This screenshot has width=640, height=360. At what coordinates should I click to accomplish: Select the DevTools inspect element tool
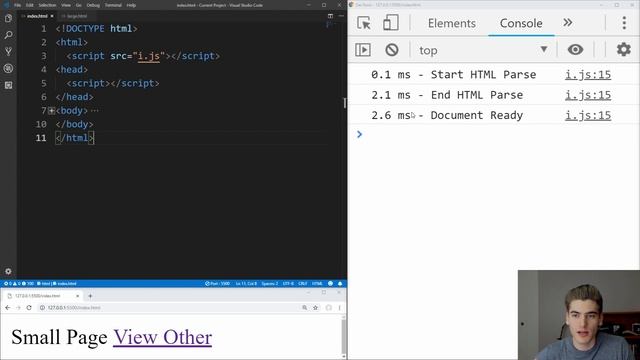coord(363,23)
